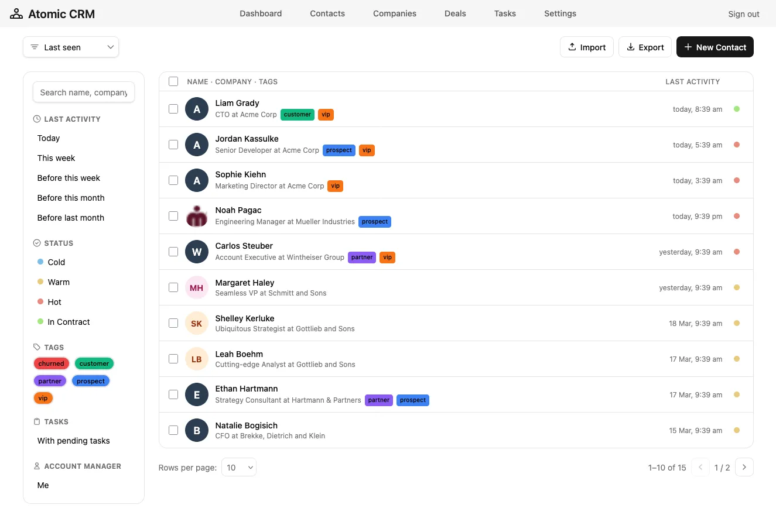This screenshot has width=776, height=532.
Task: Click the Export button
Action: 645,47
